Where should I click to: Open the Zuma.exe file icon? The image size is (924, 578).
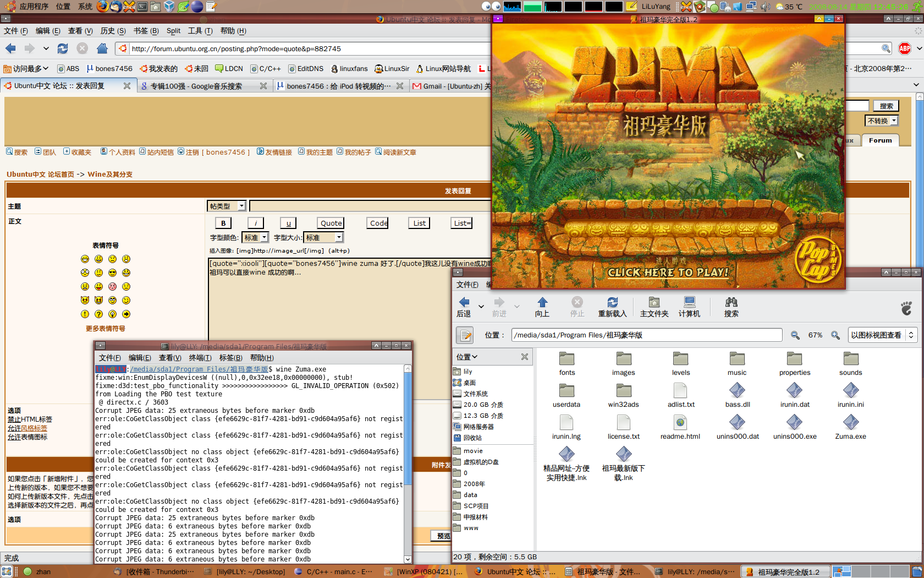(851, 423)
